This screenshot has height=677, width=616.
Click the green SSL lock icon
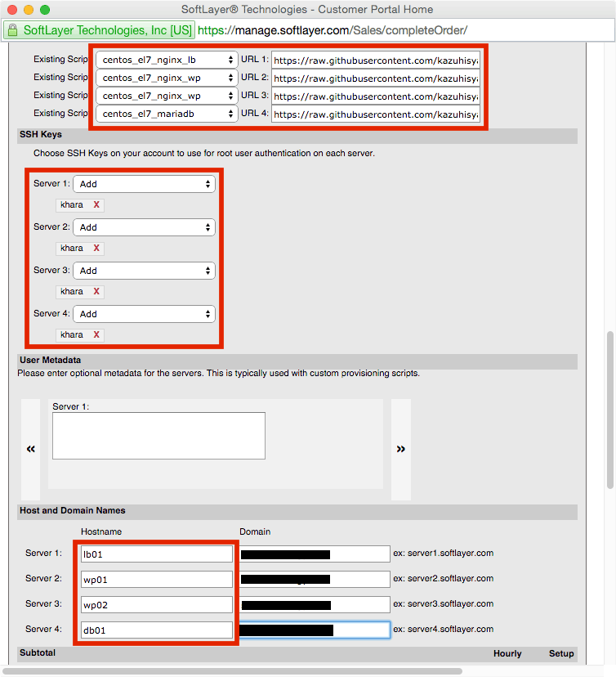coord(13,30)
